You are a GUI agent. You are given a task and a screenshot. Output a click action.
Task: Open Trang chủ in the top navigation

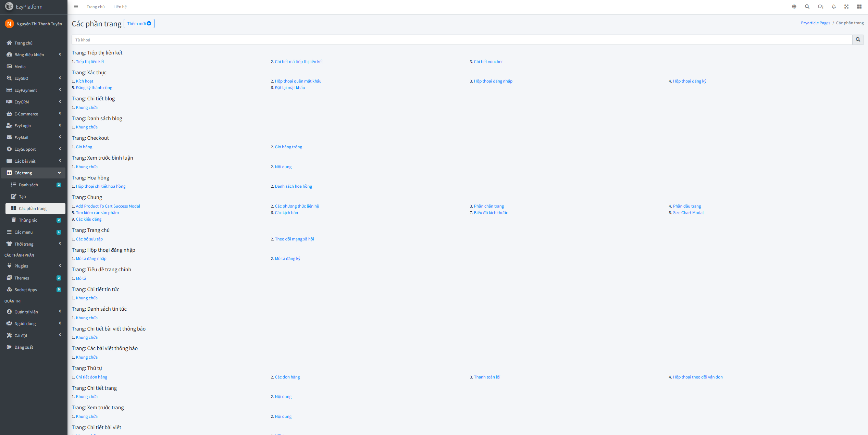coord(96,7)
